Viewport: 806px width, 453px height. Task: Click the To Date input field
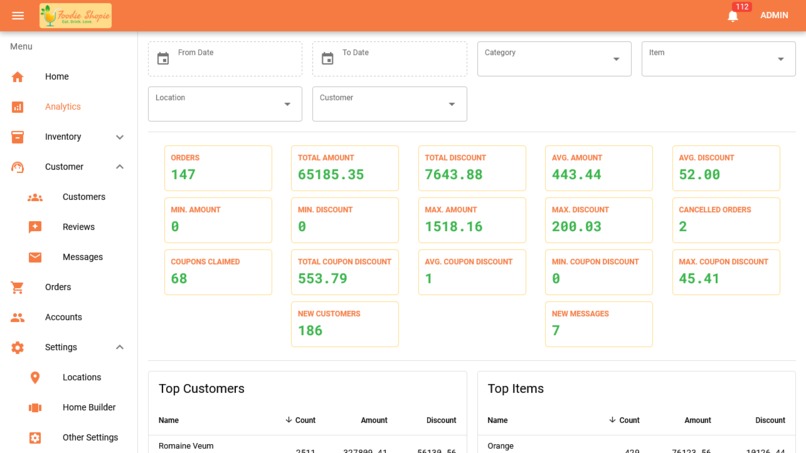pyautogui.click(x=390, y=59)
